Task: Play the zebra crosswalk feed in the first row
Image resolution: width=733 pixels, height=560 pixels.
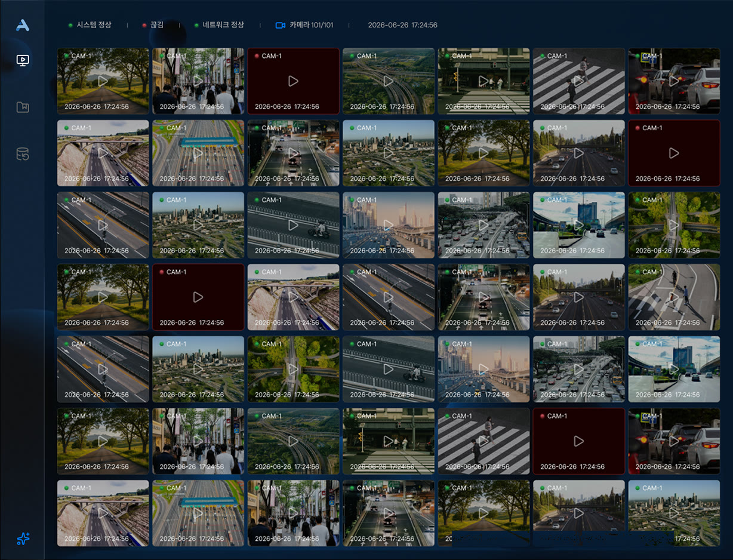Action: coord(578,81)
